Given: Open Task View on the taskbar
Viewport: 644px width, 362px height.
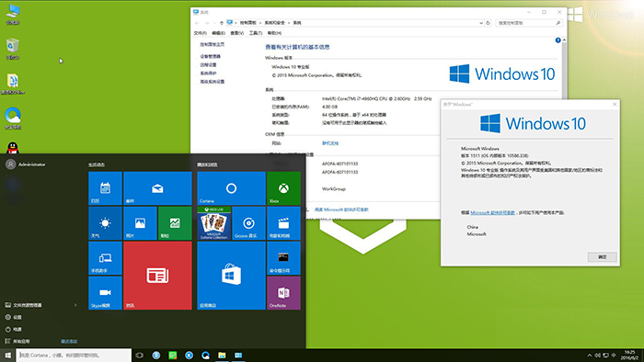Looking at the screenshot, I should 140,355.
